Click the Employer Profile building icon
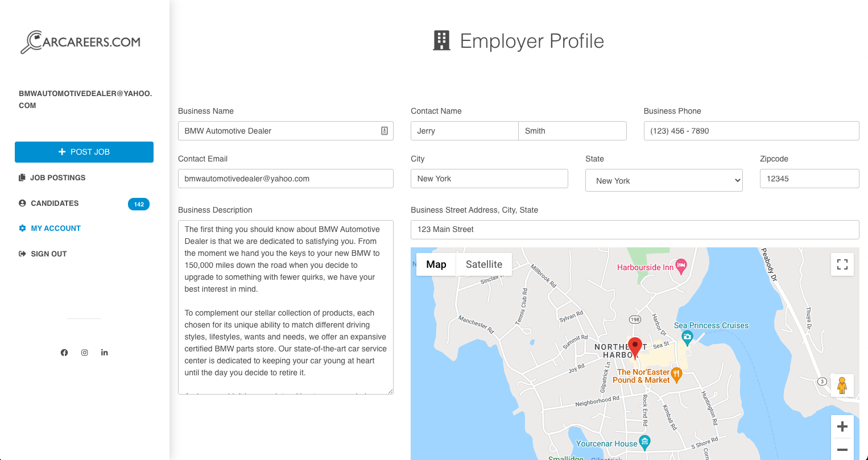868x460 pixels. tap(441, 40)
